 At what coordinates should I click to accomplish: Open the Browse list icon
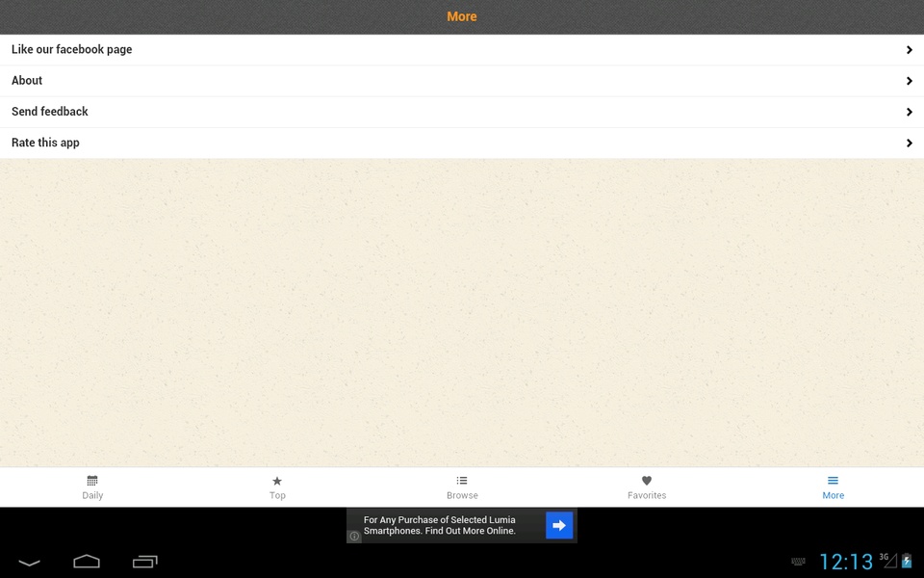(x=462, y=481)
